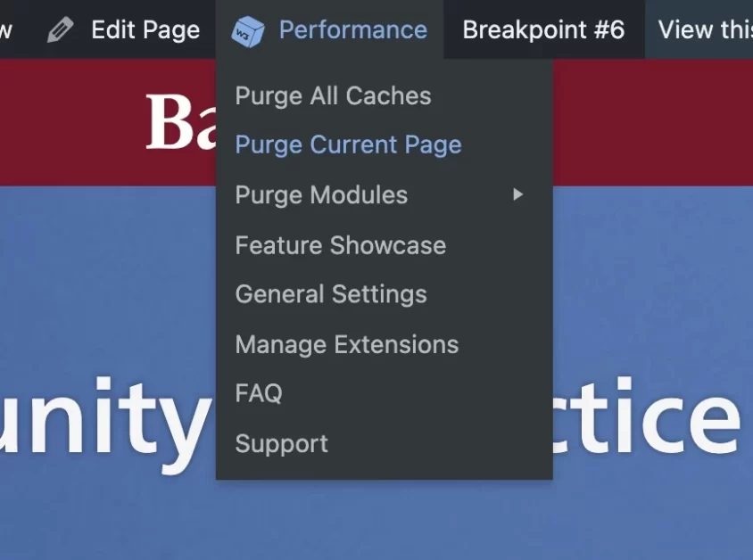Click the leftmost truncated admin bar item
The image size is (753, 560).
click(x=7, y=29)
